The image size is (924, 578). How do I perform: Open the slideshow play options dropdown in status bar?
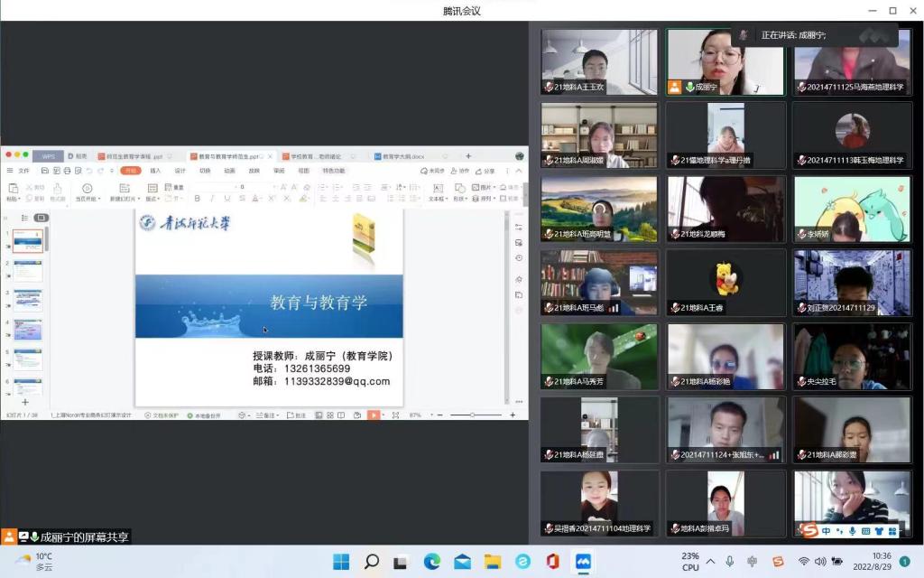(383, 415)
